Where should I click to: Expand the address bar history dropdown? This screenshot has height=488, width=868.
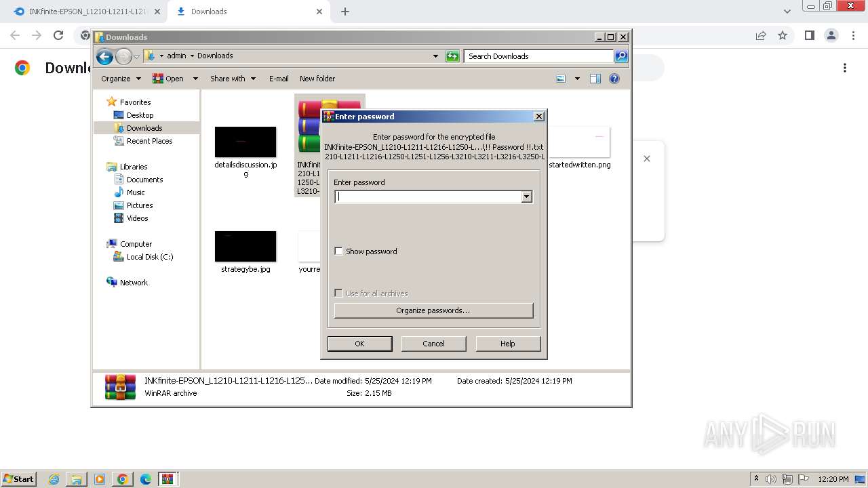(x=435, y=56)
